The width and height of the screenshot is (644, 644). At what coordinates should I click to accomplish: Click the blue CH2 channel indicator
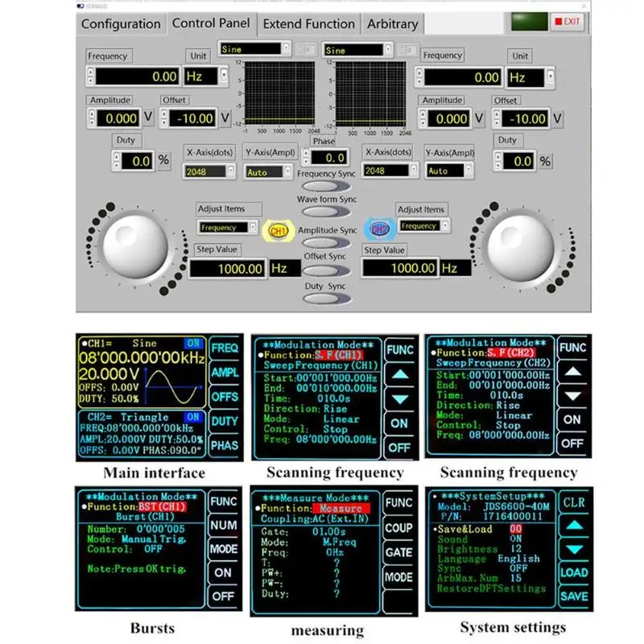[x=379, y=229]
